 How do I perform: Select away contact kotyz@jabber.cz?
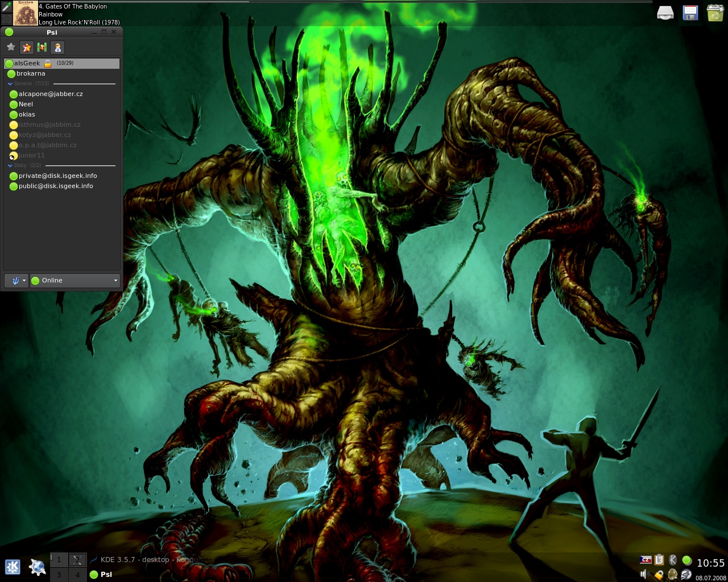61,135
